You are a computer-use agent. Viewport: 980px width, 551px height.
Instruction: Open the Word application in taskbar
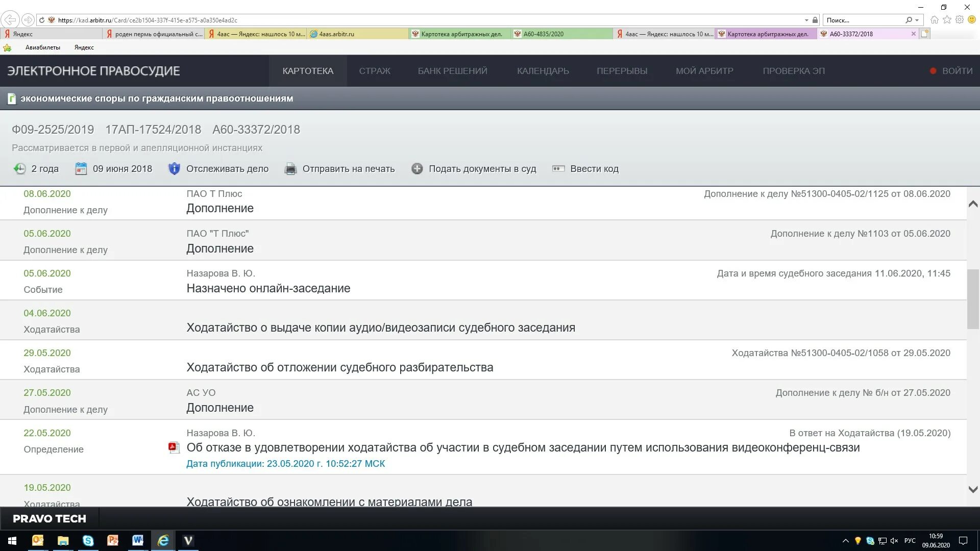pyautogui.click(x=138, y=540)
